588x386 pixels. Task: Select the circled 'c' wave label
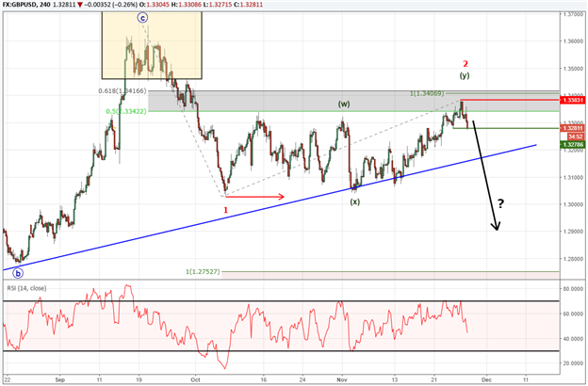click(142, 17)
